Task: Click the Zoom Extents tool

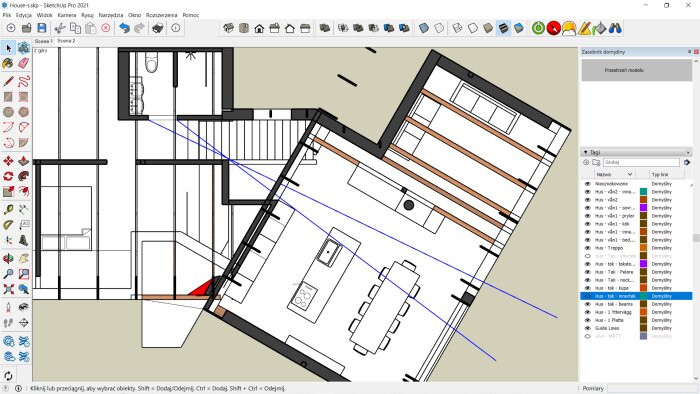Action: [x=8, y=289]
